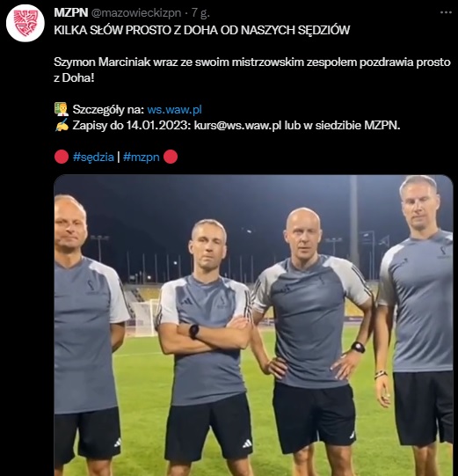Click the writing hand emoji before Zapisy
The width and height of the screenshot is (458, 476).
coord(62,125)
